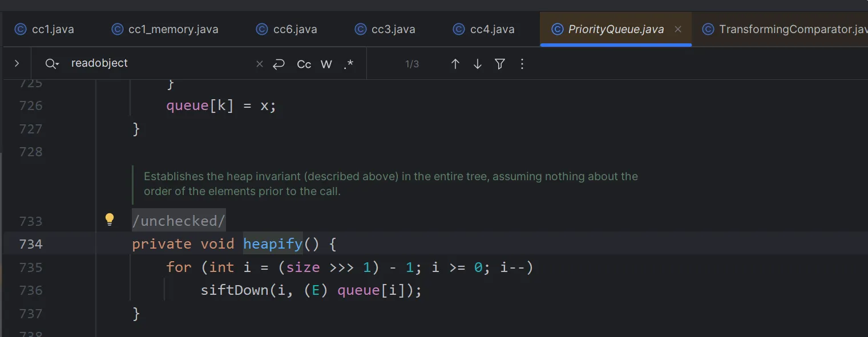This screenshot has width=868, height=337.
Task: Open search history dropdown magnifier
Action: click(52, 64)
